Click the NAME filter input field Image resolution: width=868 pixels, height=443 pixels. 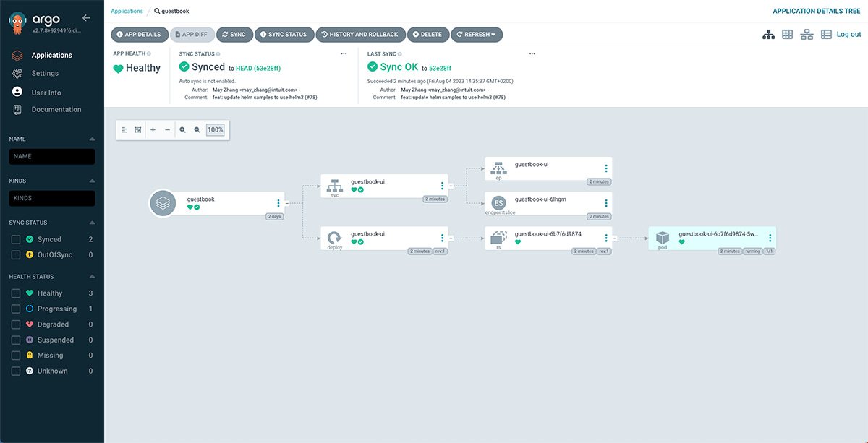(x=51, y=156)
